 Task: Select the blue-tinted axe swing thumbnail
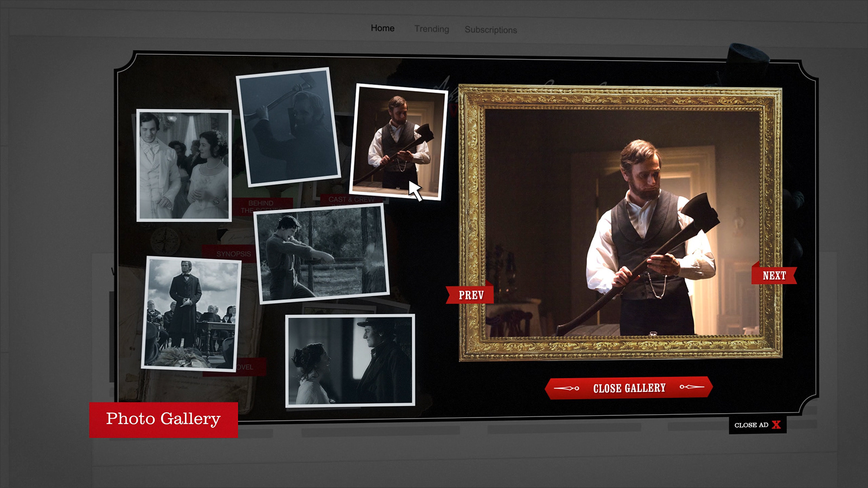pos(289,127)
